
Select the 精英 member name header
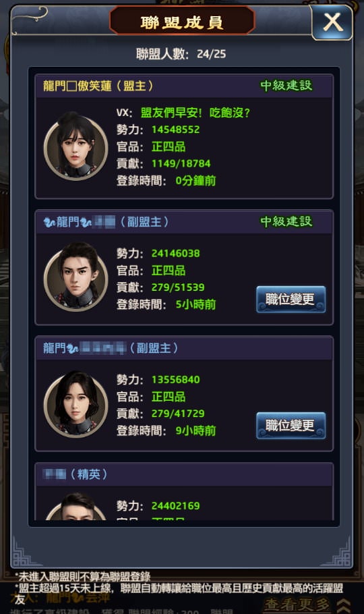click(x=75, y=474)
